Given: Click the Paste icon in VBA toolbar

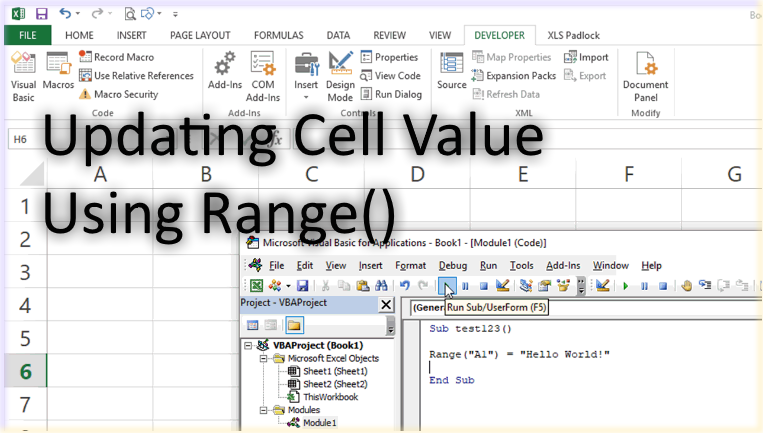Looking at the screenshot, I should tap(363, 286).
